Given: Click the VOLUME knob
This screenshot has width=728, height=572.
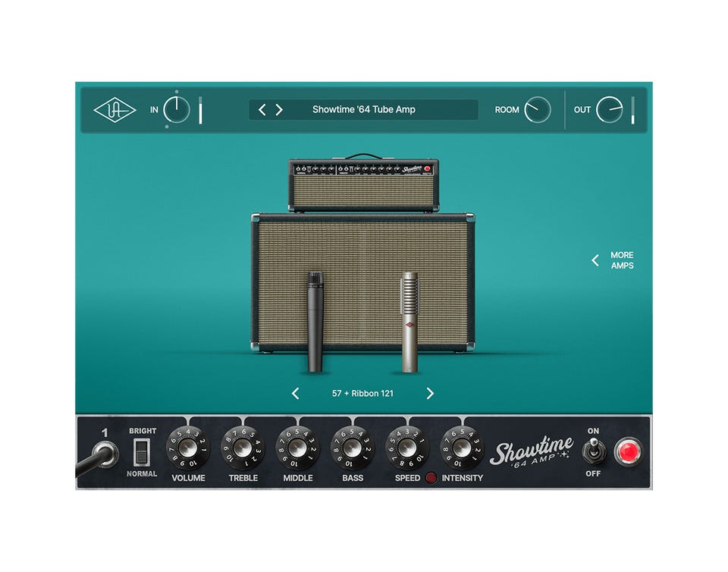Looking at the screenshot, I should 188,448.
